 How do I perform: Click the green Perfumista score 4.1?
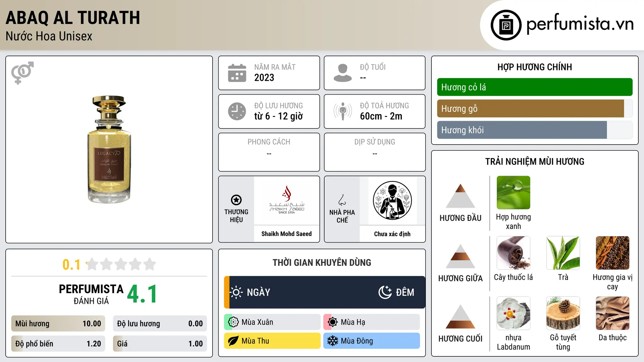tap(142, 294)
